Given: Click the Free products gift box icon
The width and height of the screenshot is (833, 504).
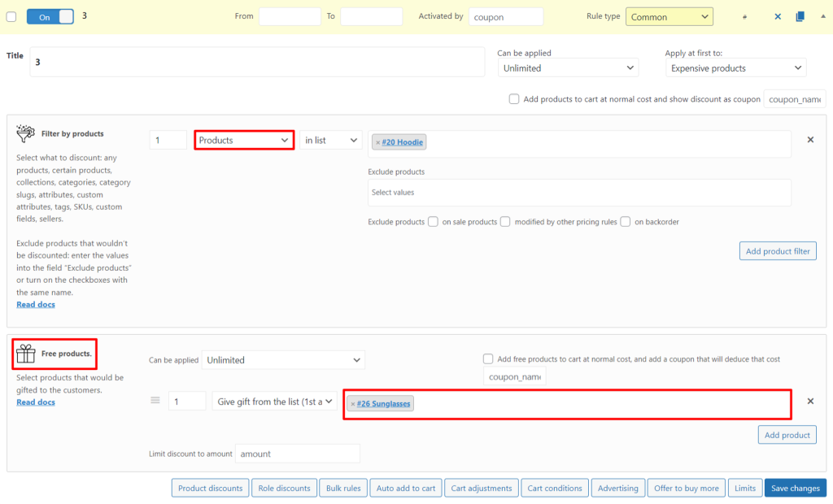Looking at the screenshot, I should pos(25,353).
